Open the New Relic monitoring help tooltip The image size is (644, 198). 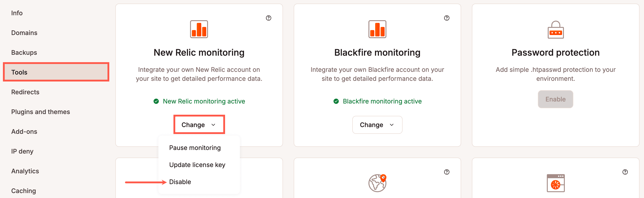269,18
